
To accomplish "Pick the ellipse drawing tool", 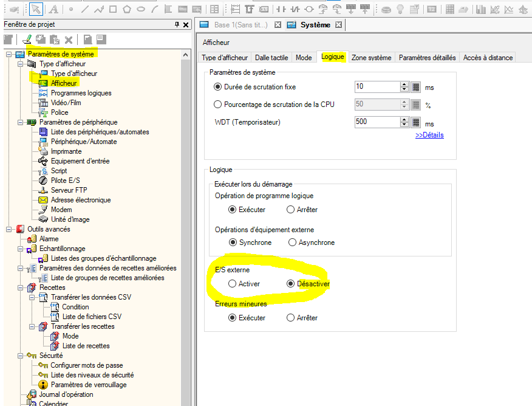I will tap(141, 9).
